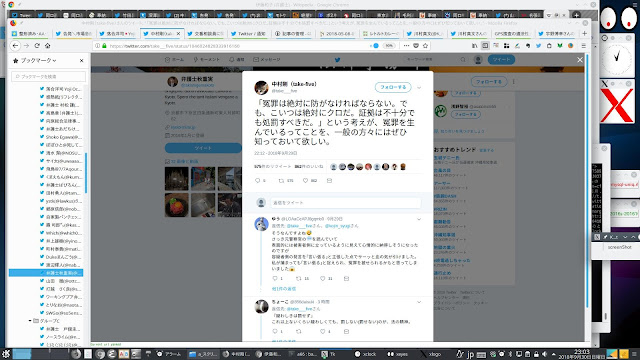
Task: Open first trending topic link
Action: (x=446, y=158)
